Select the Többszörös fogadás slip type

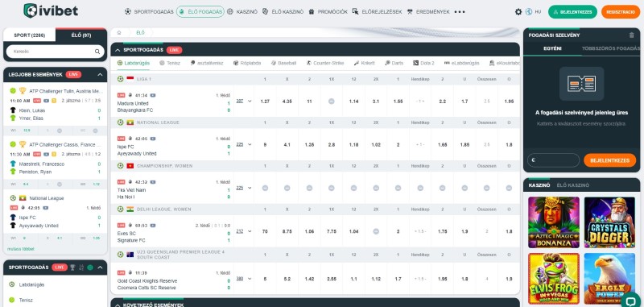611,48
